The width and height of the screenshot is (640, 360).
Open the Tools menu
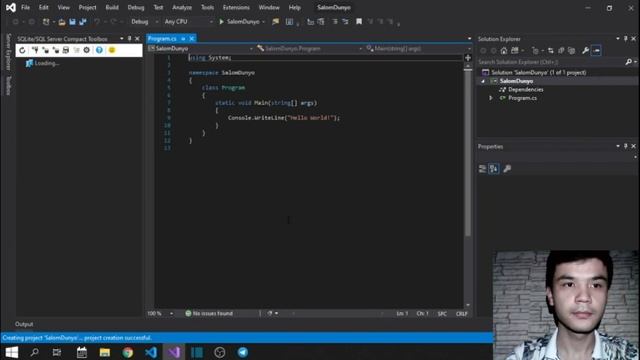(x=207, y=7)
